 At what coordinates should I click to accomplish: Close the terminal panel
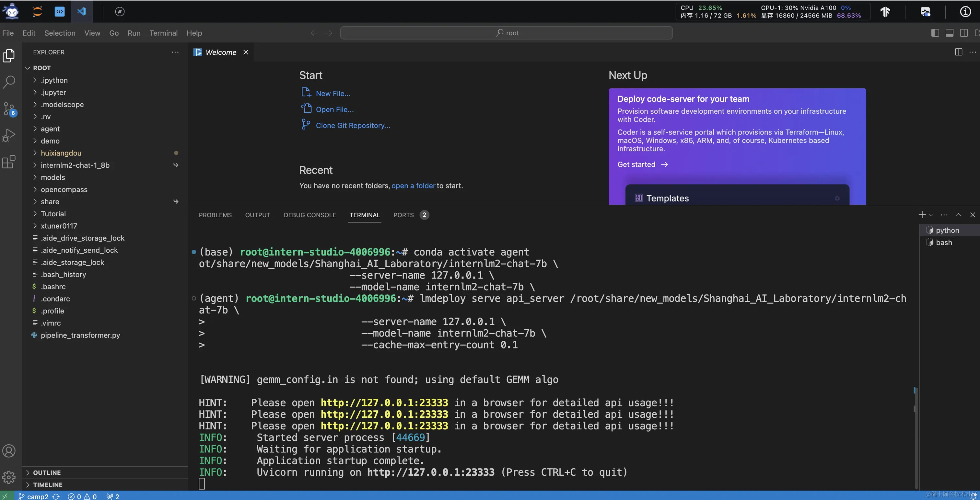point(973,215)
